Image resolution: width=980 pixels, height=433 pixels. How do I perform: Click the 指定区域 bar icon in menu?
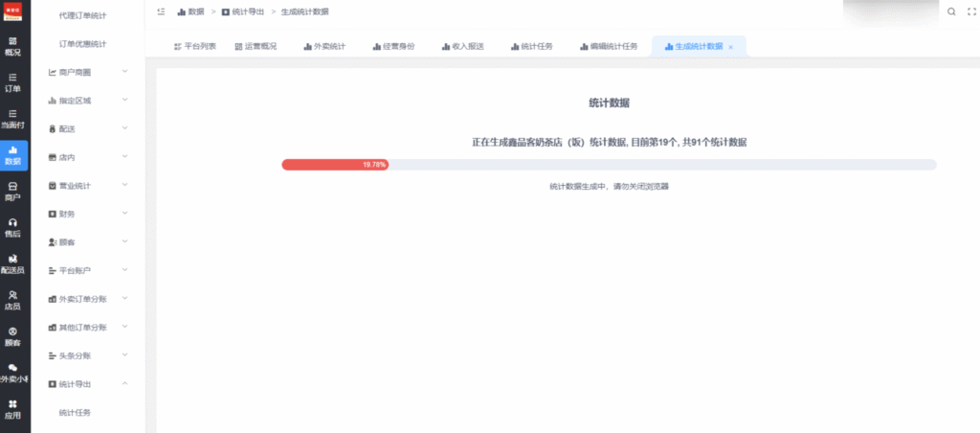53,101
